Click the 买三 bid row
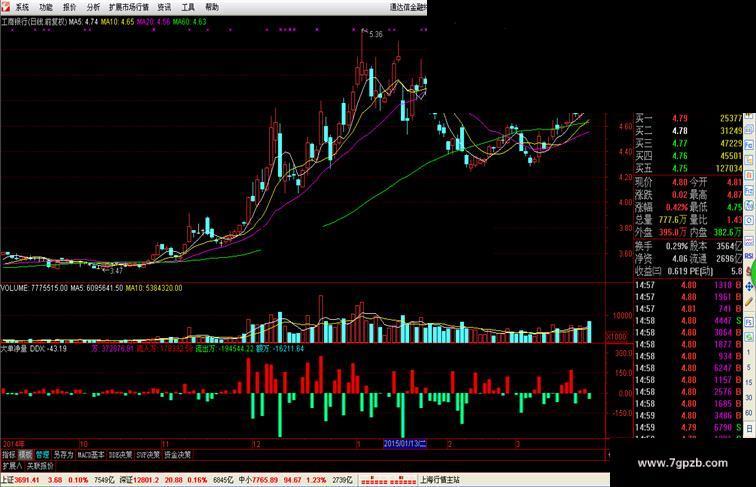The height and width of the screenshot is (487, 756). point(688,143)
